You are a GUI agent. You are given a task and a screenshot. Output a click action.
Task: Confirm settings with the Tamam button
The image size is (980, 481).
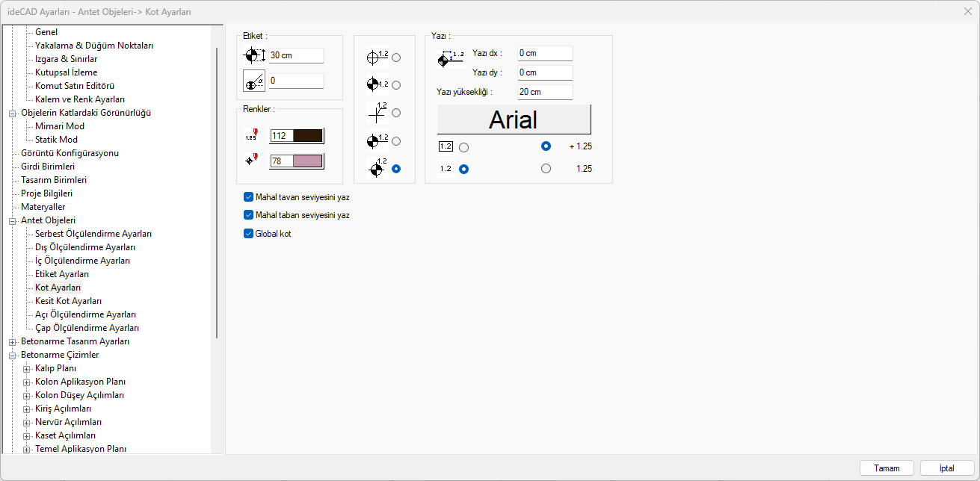(887, 468)
